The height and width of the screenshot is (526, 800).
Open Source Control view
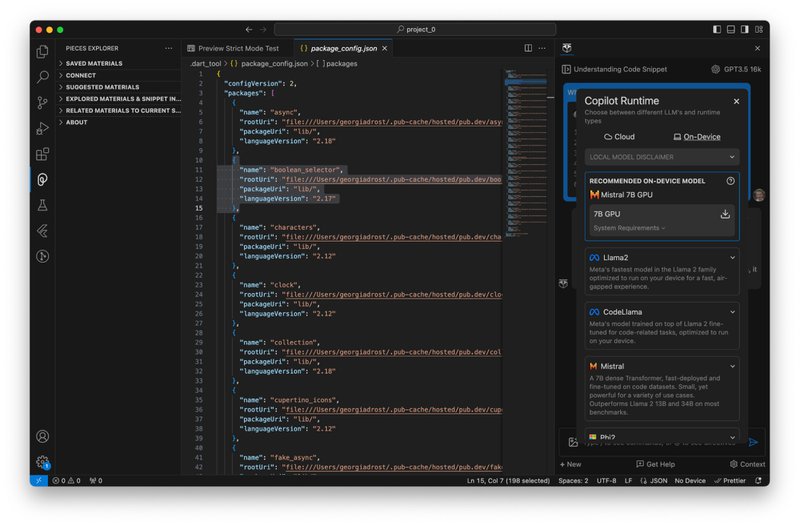click(43, 103)
